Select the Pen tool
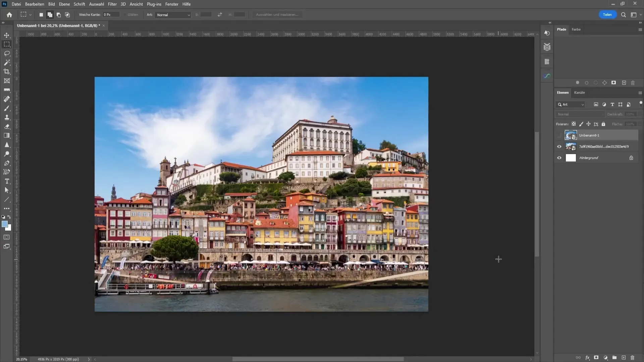 click(7, 163)
